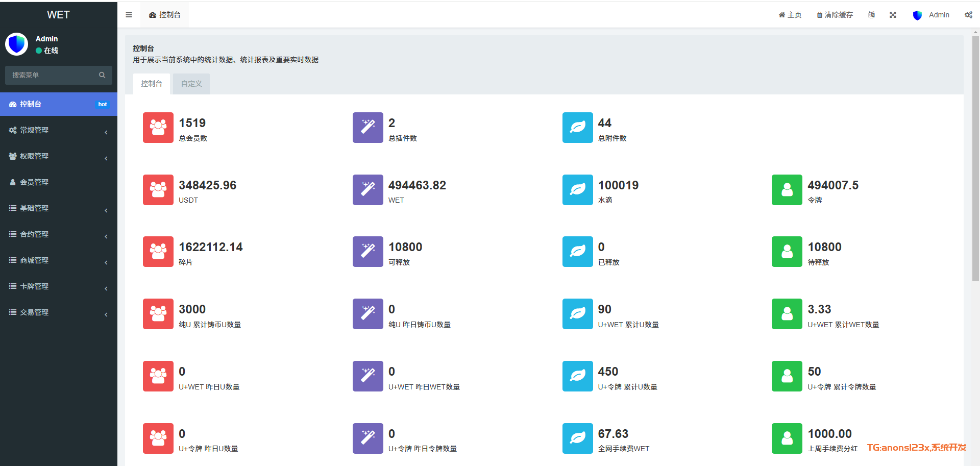Click the hamburger sidebar toggle icon
The image size is (980, 466).
(x=129, y=15)
